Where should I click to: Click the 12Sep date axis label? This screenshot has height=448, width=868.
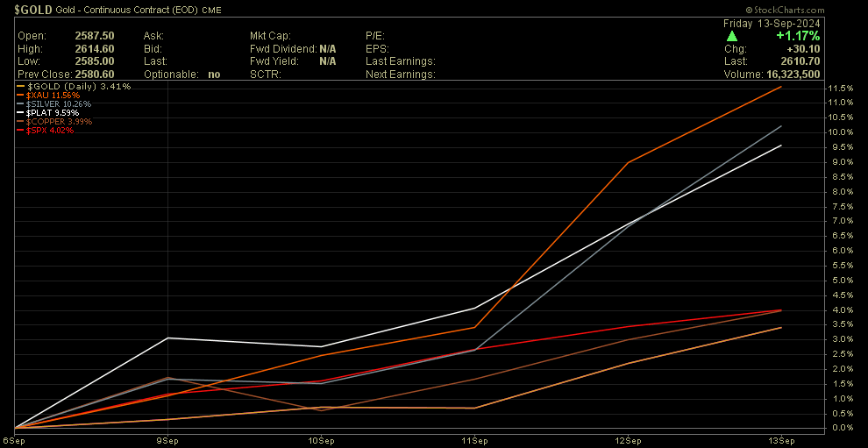[x=628, y=440]
